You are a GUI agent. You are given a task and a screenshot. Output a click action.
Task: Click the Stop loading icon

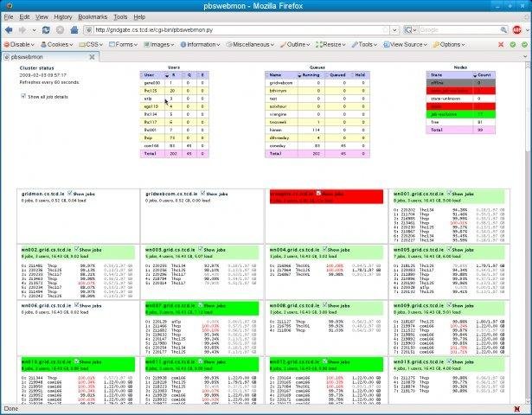60,30
